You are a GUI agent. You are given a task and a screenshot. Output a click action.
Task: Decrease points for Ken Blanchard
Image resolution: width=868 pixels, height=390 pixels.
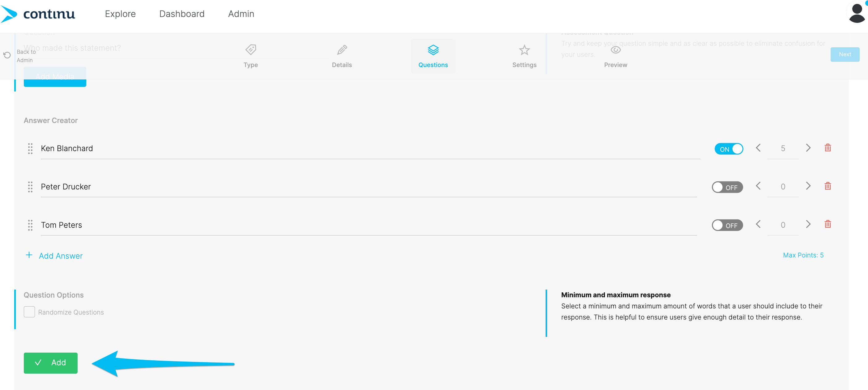coord(758,148)
